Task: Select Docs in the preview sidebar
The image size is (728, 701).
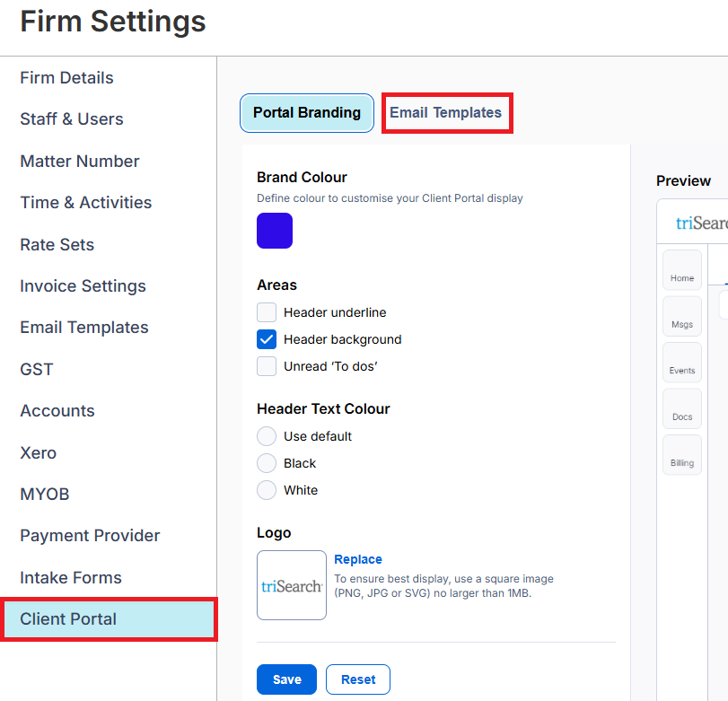Action: 682,408
